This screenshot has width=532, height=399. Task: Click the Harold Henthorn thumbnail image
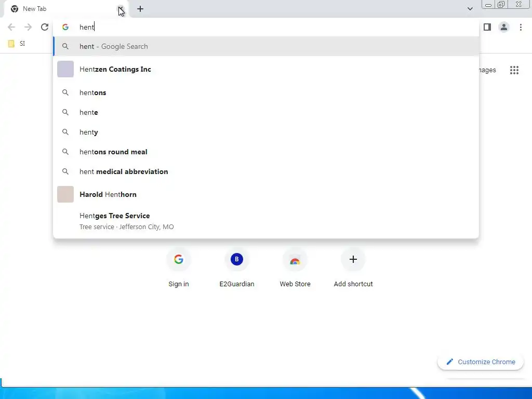pos(65,194)
